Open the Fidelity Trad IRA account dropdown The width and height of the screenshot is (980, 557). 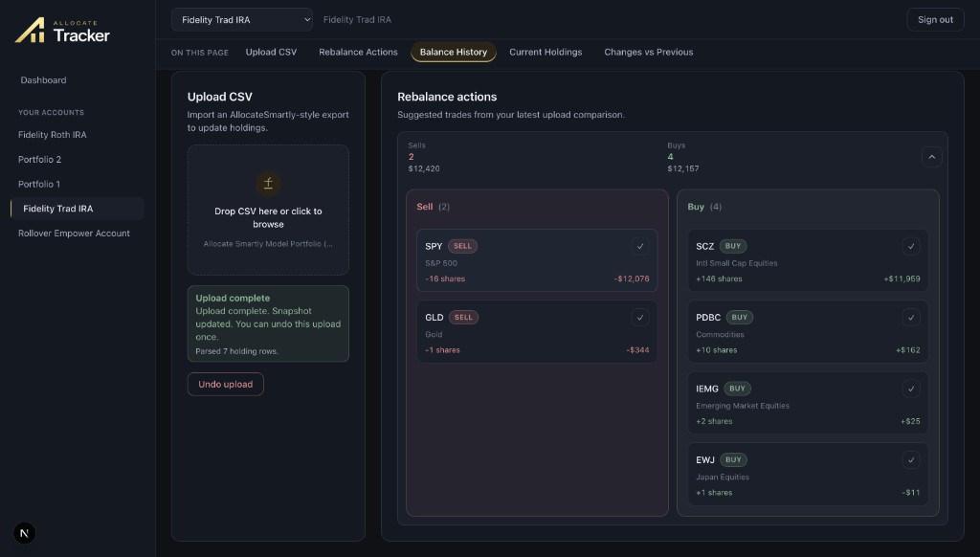pos(242,19)
